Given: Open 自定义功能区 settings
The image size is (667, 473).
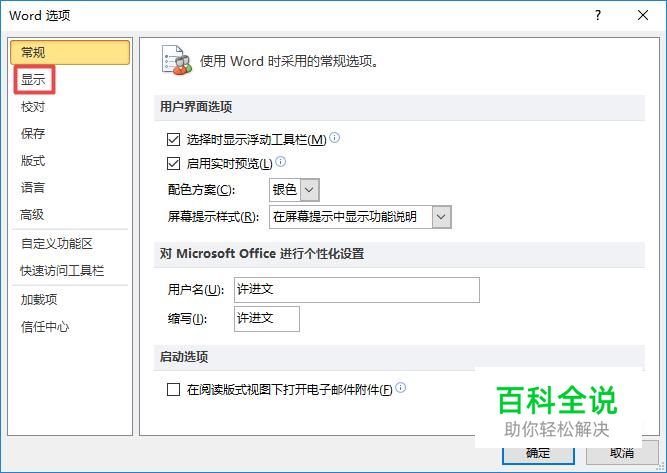Looking at the screenshot, I should click(x=57, y=244).
